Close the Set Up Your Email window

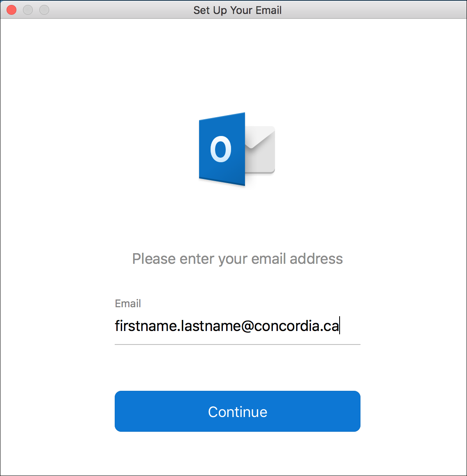pos(11,10)
